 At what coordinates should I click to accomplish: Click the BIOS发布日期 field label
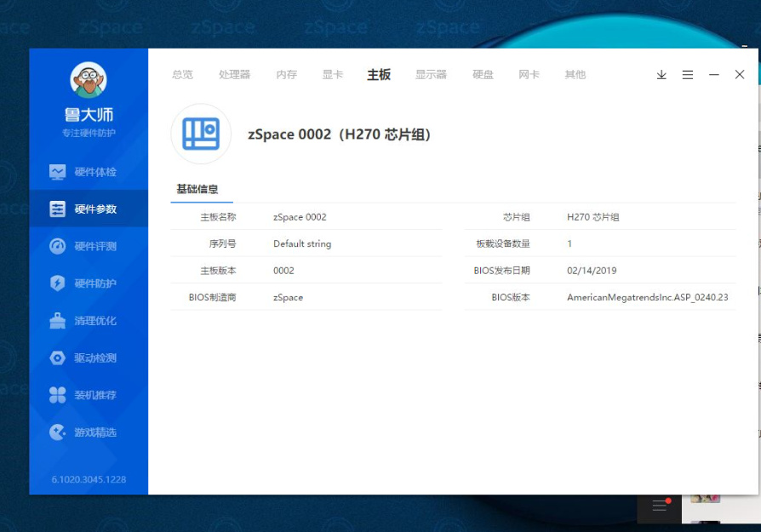(x=502, y=271)
